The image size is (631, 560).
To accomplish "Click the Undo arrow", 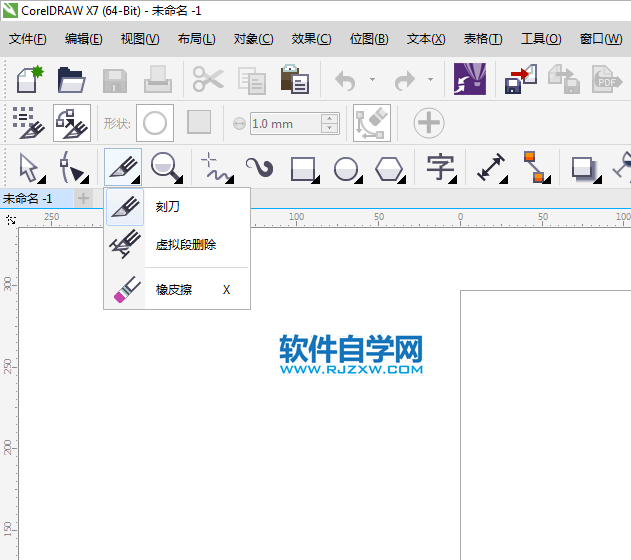I will pyautogui.click(x=345, y=80).
